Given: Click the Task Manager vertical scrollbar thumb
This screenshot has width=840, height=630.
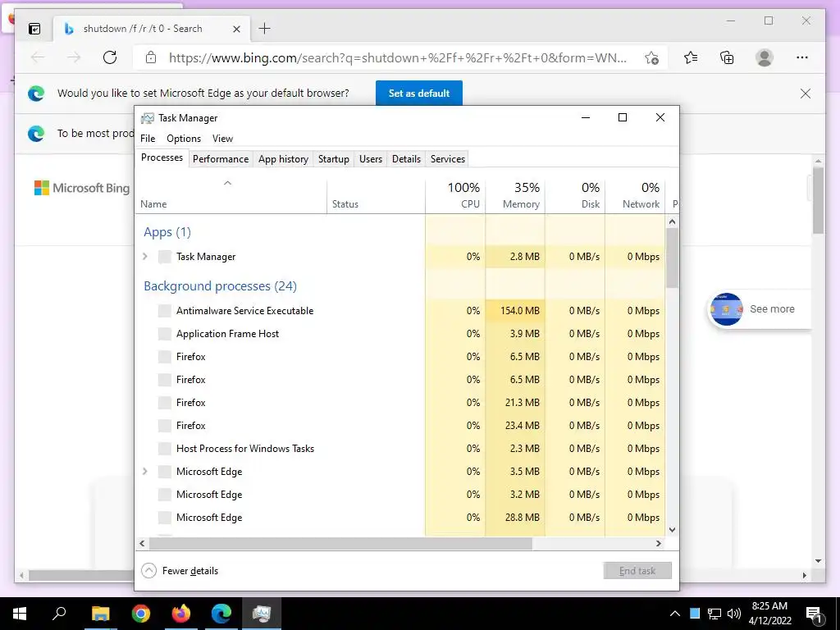Looking at the screenshot, I should (x=673, y=258).
